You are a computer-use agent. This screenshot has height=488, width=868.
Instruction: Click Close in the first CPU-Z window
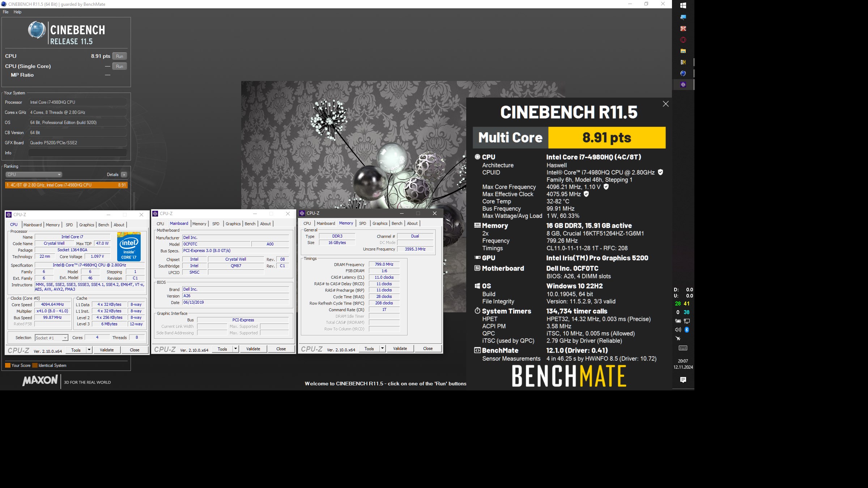135,350
